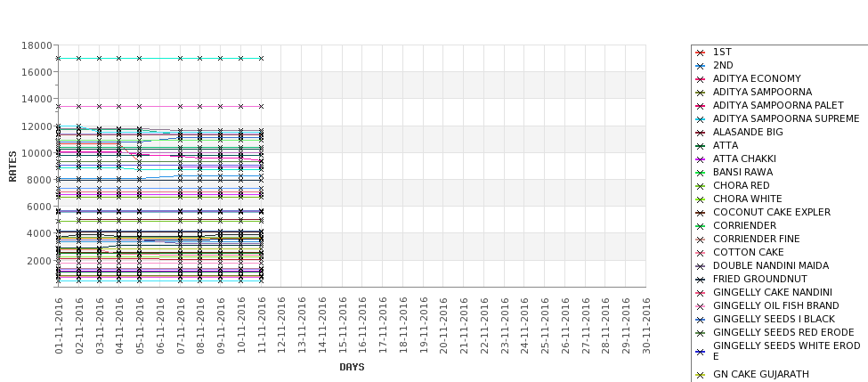Click the 2000 rate axis value
This screenshot has height=382, width=868.
click(x=39, y=261)
